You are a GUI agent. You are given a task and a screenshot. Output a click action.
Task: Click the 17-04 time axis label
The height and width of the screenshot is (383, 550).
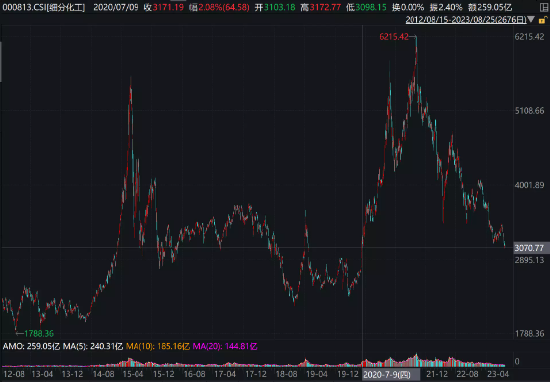click(x=225, y=374)
